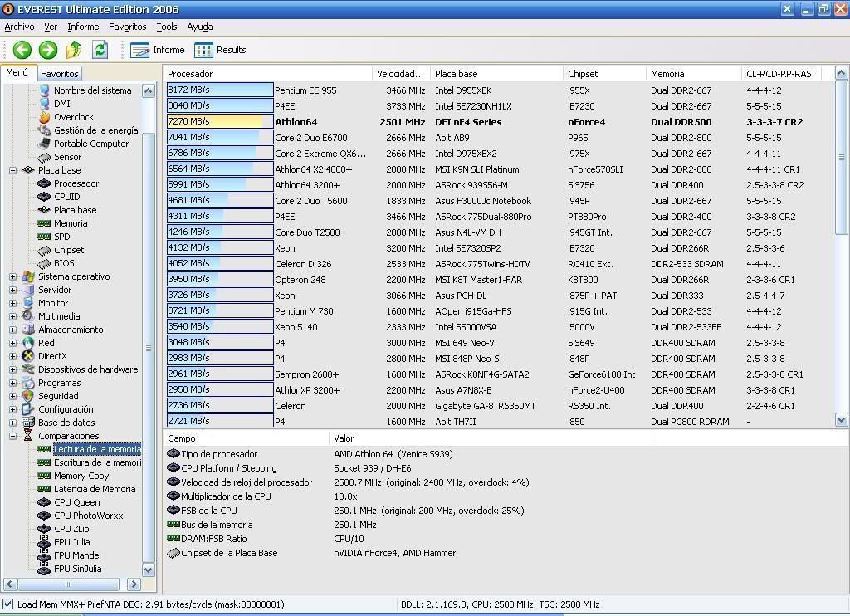
Task: Expand the Servidor tree node
Action: (12, 290)
